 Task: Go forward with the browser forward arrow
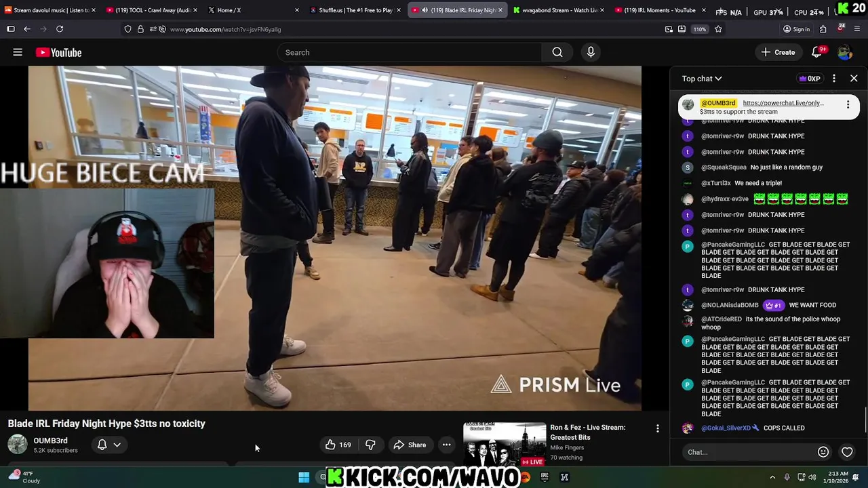coord(43,29)
